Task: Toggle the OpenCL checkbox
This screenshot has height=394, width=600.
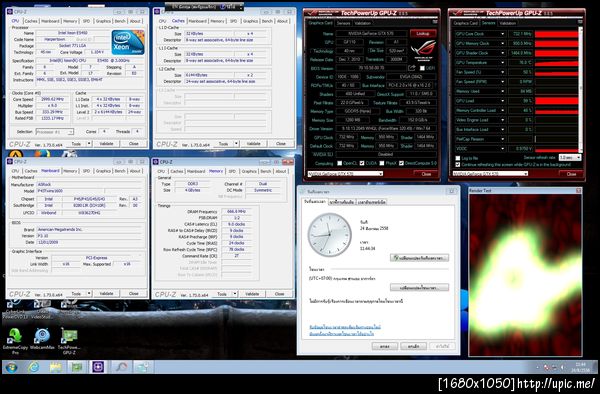Action: (339, 163)
